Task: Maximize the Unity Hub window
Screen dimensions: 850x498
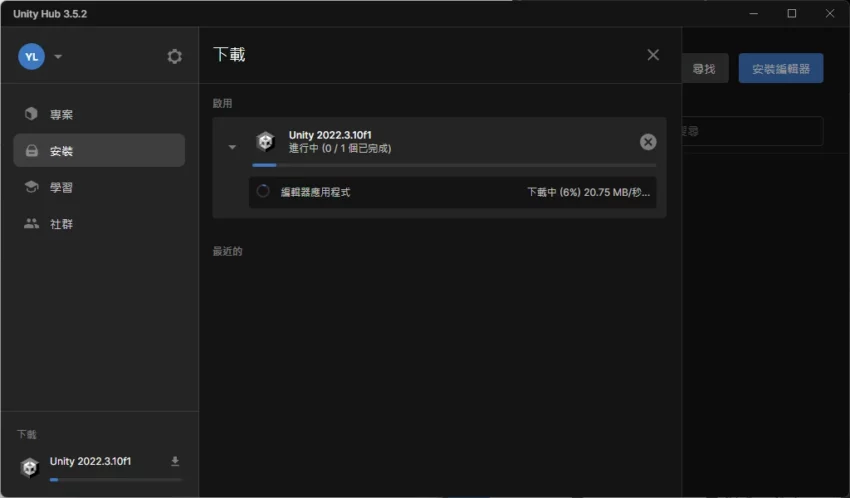Action: click(x=792, y=13)
